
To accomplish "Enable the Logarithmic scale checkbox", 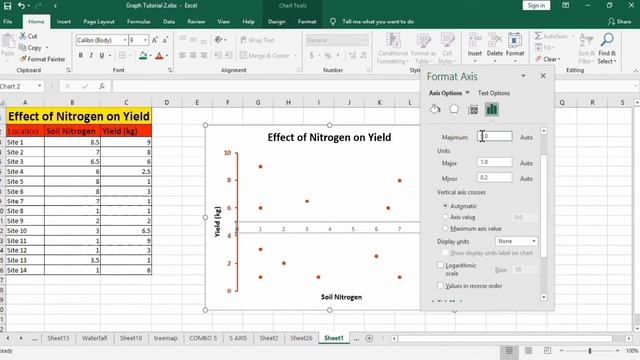I will point(440,265).
